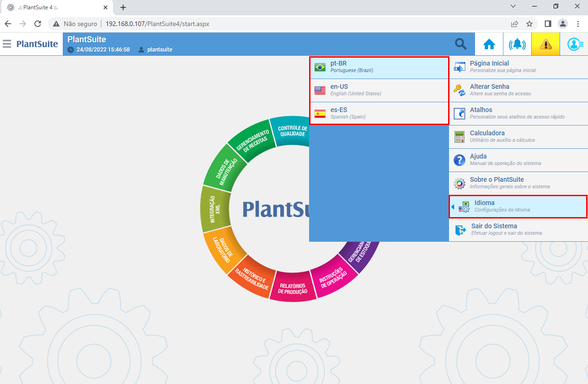Screen dimensions: 588x384
Task: Open Histórico e Rastreabilidade wheel segment
Action: [x=251, y=278]
